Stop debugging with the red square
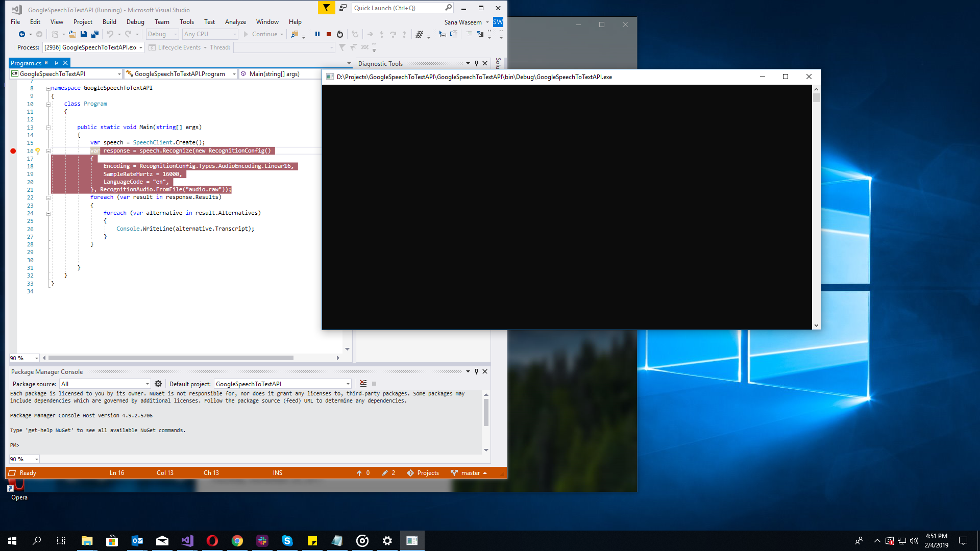The width and height of the screenshot is (980, 551). click(x=329, y=34)
